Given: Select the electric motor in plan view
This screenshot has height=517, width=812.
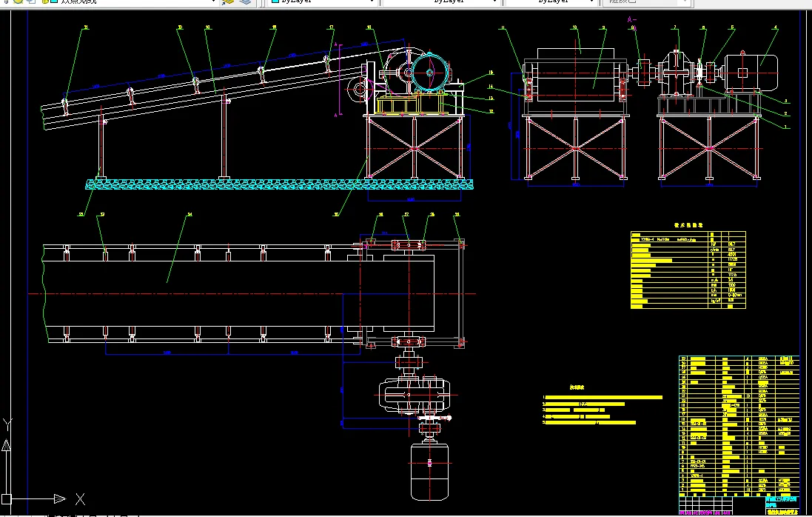Looking at the screenshot, I should click(x=429, y=471).
